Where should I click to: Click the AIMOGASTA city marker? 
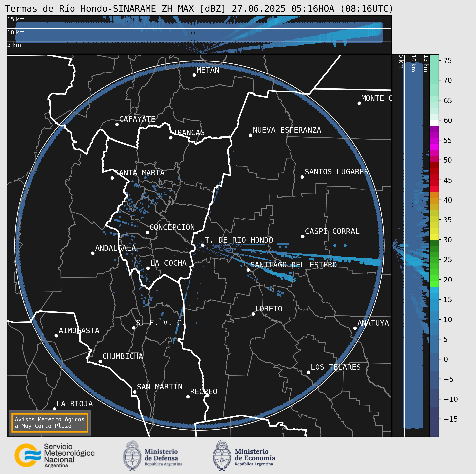coord(56,336)
